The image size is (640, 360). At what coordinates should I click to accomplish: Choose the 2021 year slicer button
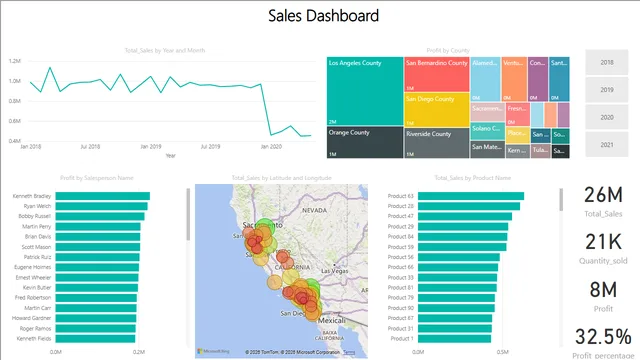pyautogui.click(x=607, y=144)
